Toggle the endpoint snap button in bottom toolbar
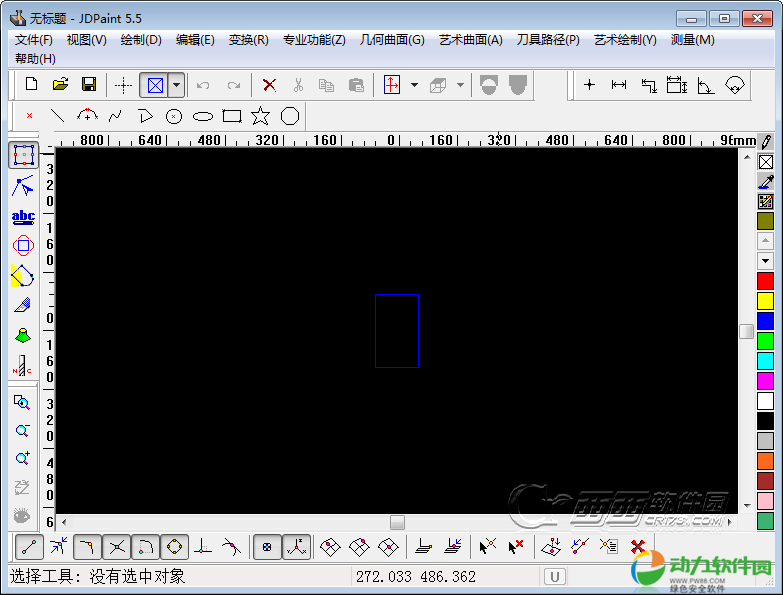783x595 pixels. [x=29, y=547]
